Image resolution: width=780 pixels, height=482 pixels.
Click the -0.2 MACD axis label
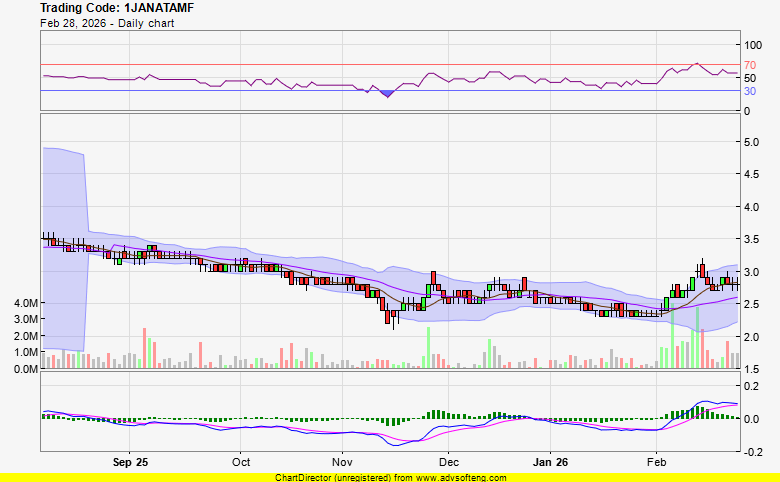coord(752,452)
